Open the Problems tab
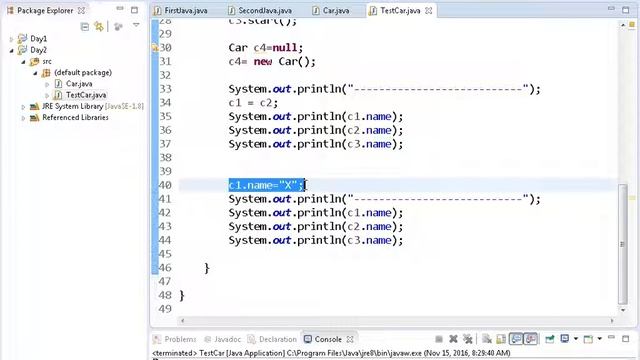The height and width of the screenshot is (360, 640). (180, 339)
